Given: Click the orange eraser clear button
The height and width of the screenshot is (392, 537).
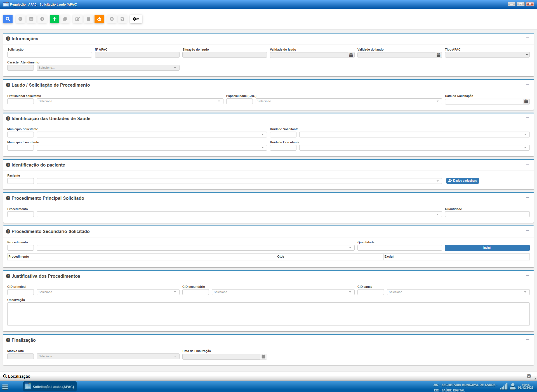Looking at the screenshot, I should [x=99, y=19].
